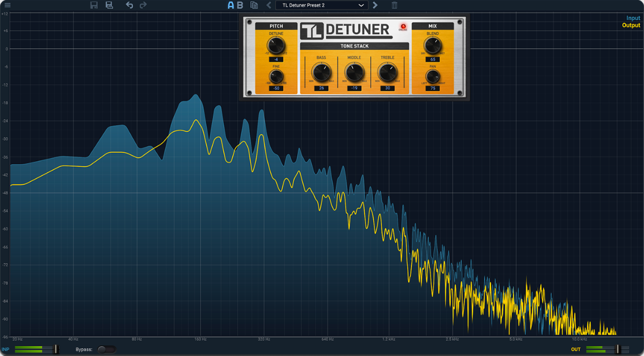Toggle the Output spectrum legend label
Viewport: 644px width, 356px height.
click(631, 26)
